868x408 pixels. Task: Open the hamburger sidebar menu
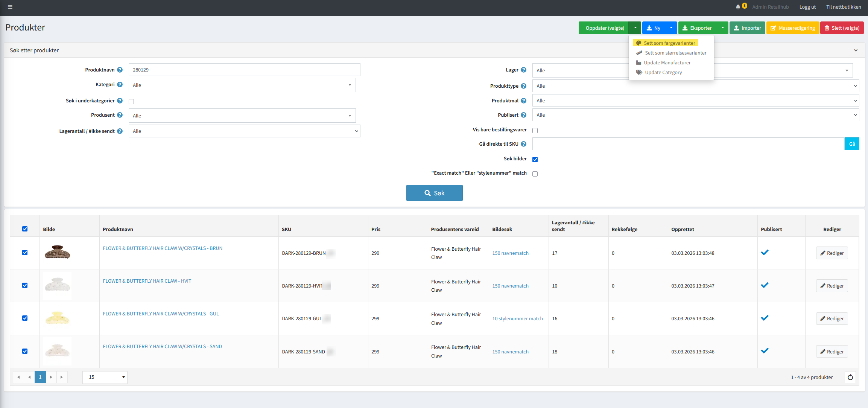(x=10, y=7)
